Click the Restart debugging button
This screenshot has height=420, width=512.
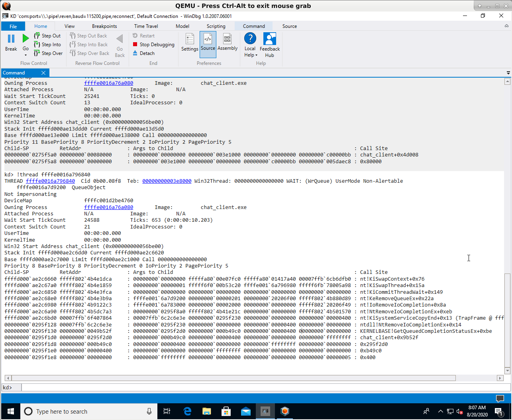(x=143, y=36)
